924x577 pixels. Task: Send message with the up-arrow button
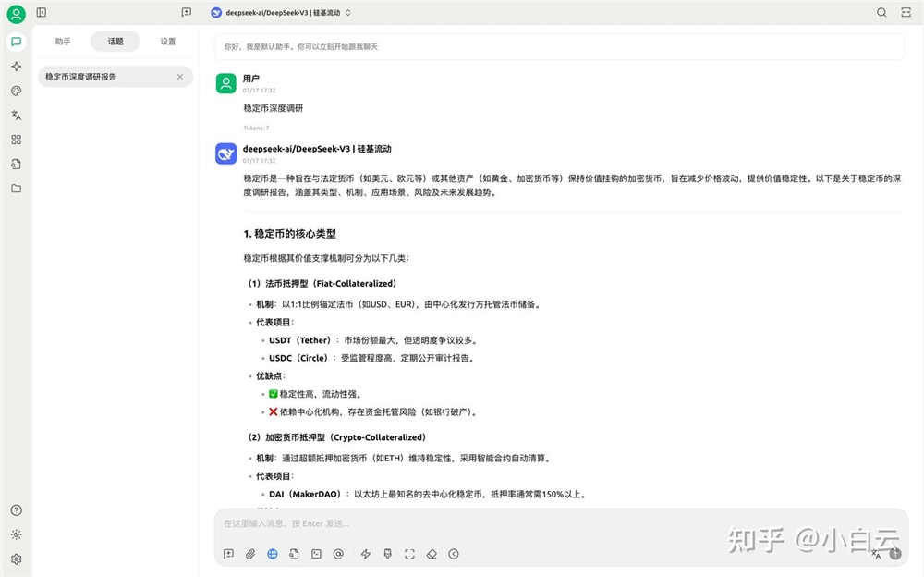[895, 554]
